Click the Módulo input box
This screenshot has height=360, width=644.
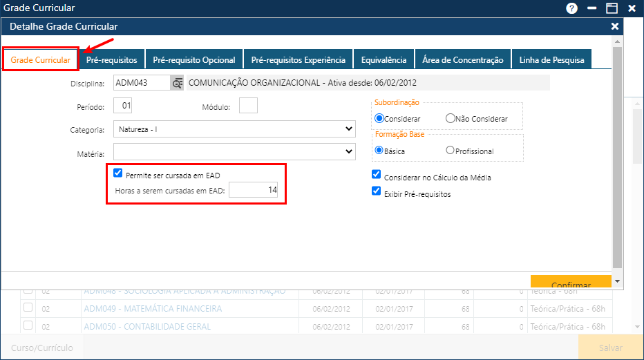248,106
